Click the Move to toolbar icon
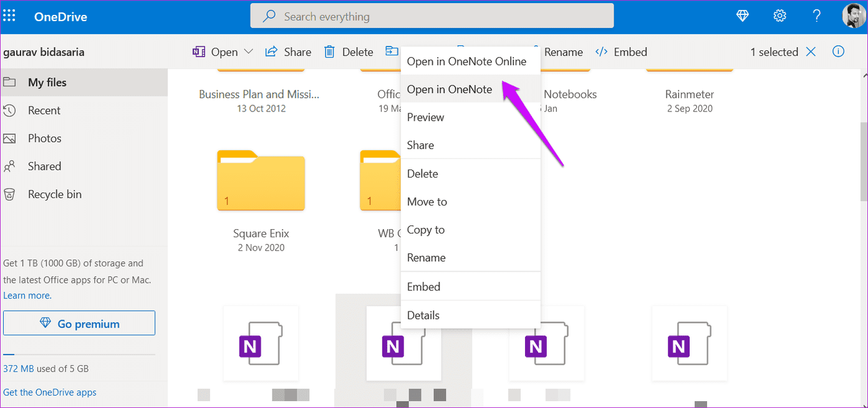This screenshot has width=868, height=408. coord(392,51)
